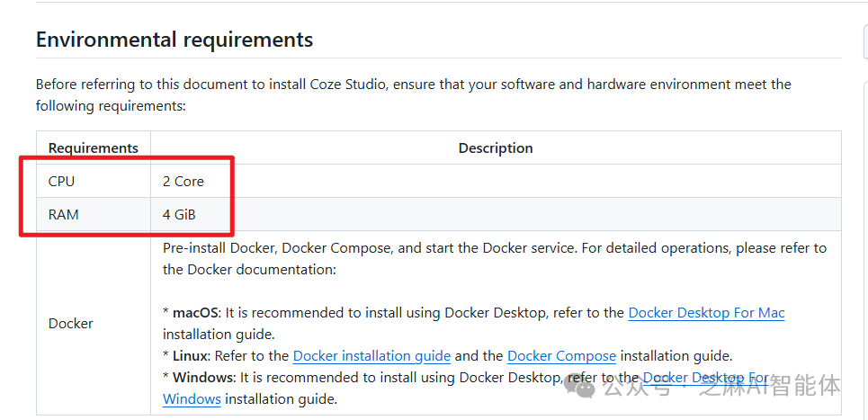The height and width of the screenshot is (420, 868).
Task: Click the "following requirements:" intro line
Action: [111, 106]
